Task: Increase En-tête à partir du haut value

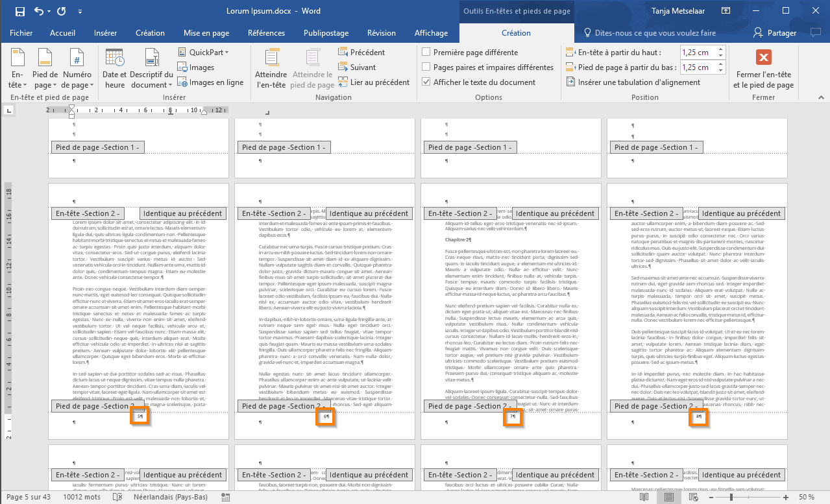Action: point(721,49)
